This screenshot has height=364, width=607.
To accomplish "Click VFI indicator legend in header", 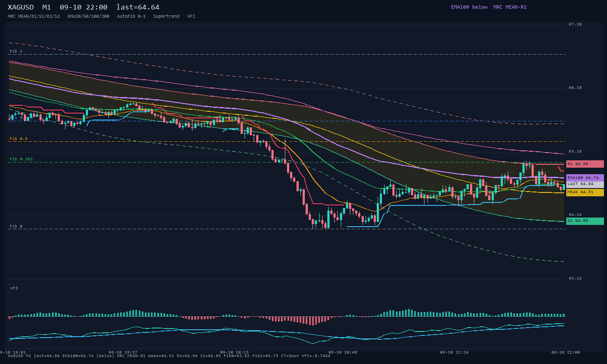I will [191, 16].
